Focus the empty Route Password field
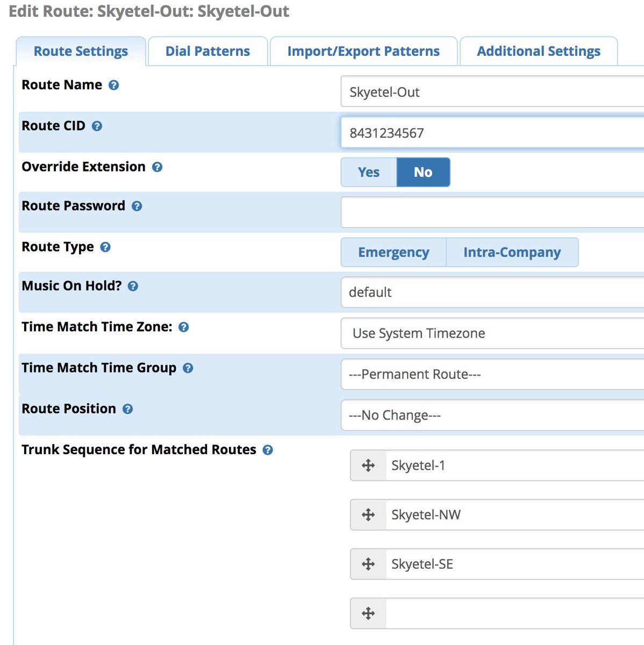 (492, 212)
